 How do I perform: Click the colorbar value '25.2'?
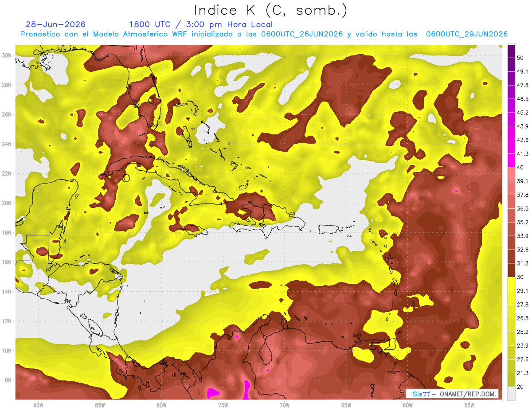click(522, 332)
